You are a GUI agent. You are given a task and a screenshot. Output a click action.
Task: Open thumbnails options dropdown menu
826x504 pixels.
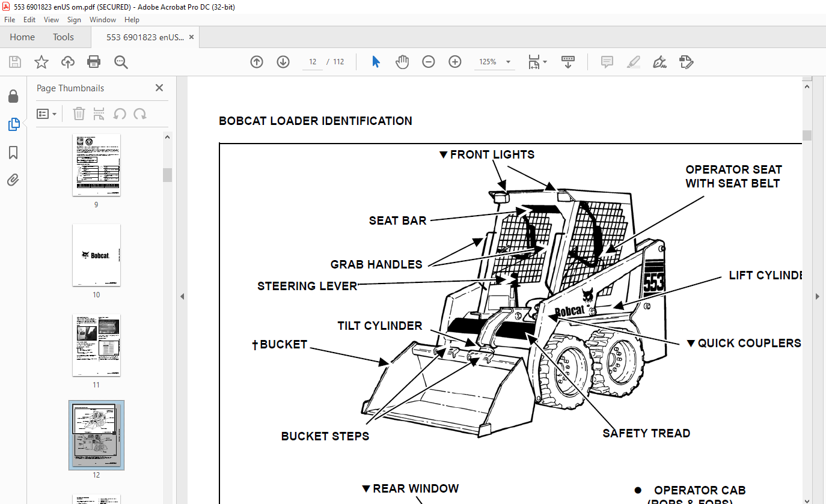click(47, 114)
